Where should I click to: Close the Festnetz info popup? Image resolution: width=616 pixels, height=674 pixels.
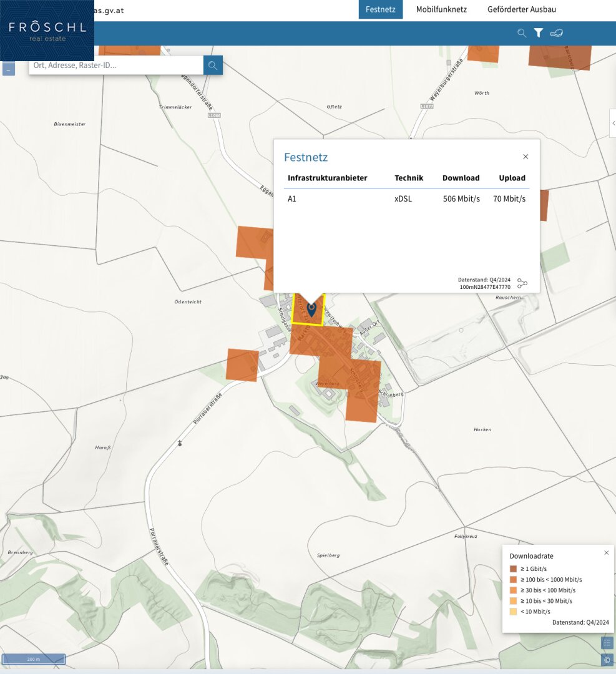click(526, 157)
